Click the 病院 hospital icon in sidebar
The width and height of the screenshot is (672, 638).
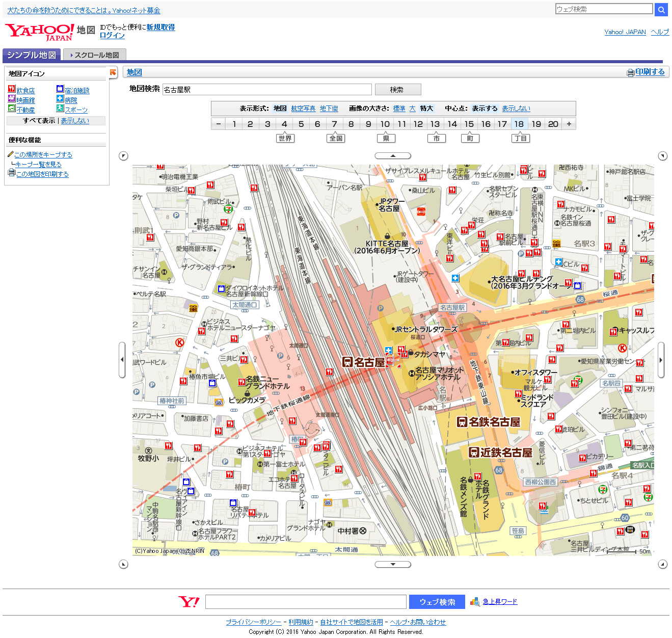coord(60,98)
